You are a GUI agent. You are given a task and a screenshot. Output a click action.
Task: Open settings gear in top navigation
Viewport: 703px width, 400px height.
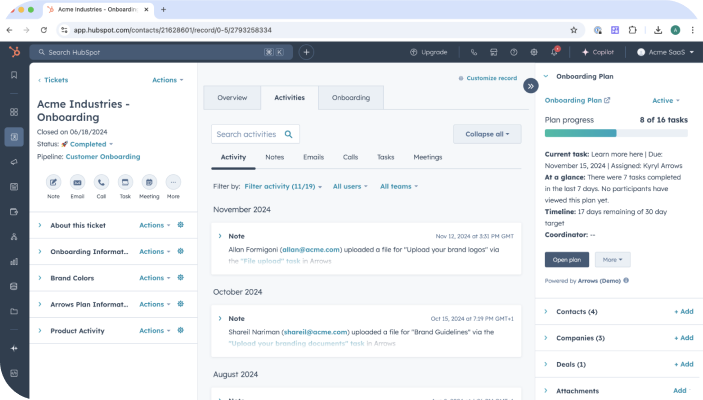534,52
